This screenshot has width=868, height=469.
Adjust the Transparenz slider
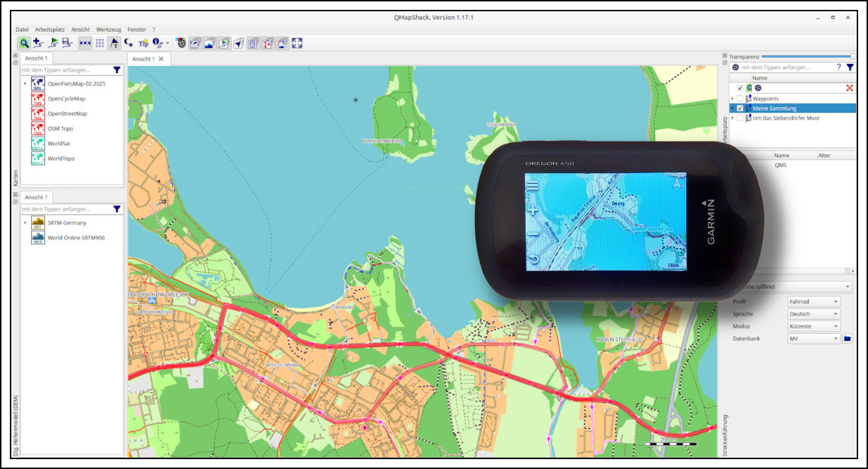coord(808,56)
